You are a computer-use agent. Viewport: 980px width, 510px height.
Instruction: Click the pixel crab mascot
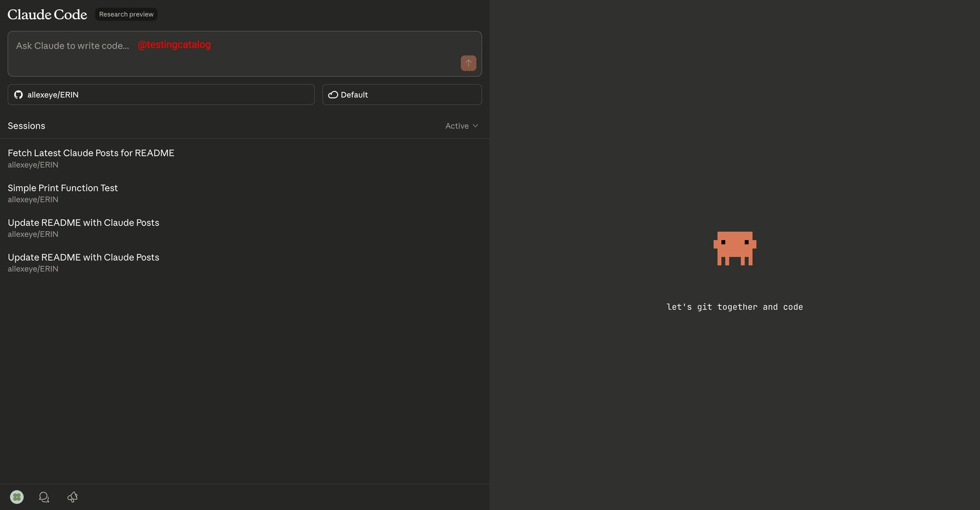[735, 248]
